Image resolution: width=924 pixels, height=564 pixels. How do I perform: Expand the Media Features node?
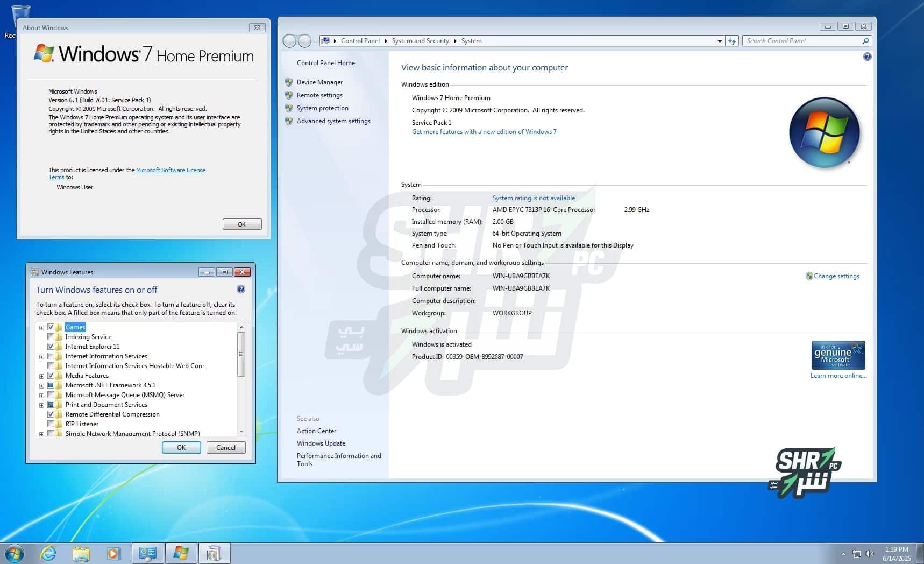coord(41,376)
